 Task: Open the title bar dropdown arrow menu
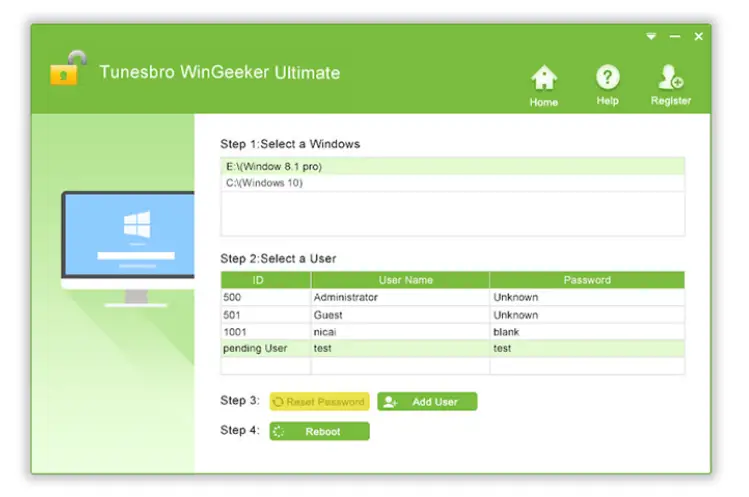tap(651, 36)
